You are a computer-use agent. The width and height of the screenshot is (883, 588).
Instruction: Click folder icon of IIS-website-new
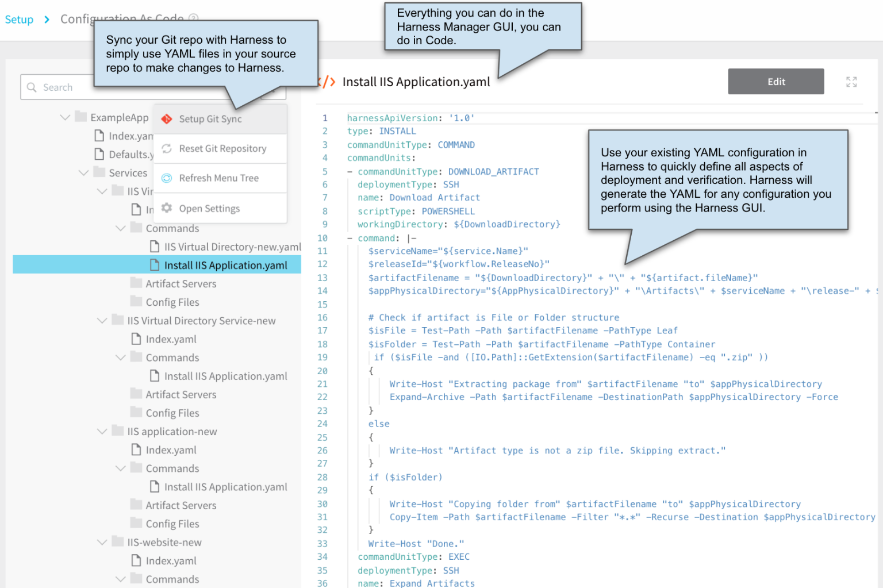[x=117, y=541]
